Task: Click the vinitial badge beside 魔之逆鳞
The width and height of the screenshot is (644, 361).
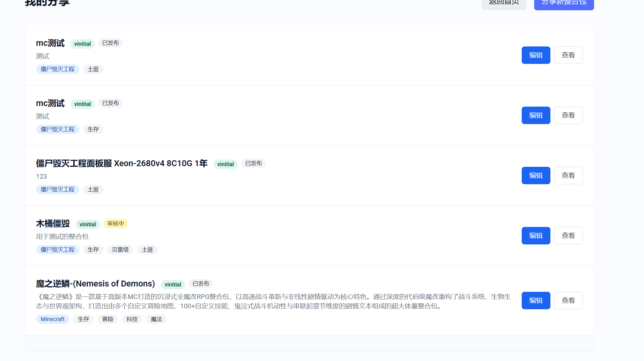Action: pyautogui.click(x=173, y=285)
